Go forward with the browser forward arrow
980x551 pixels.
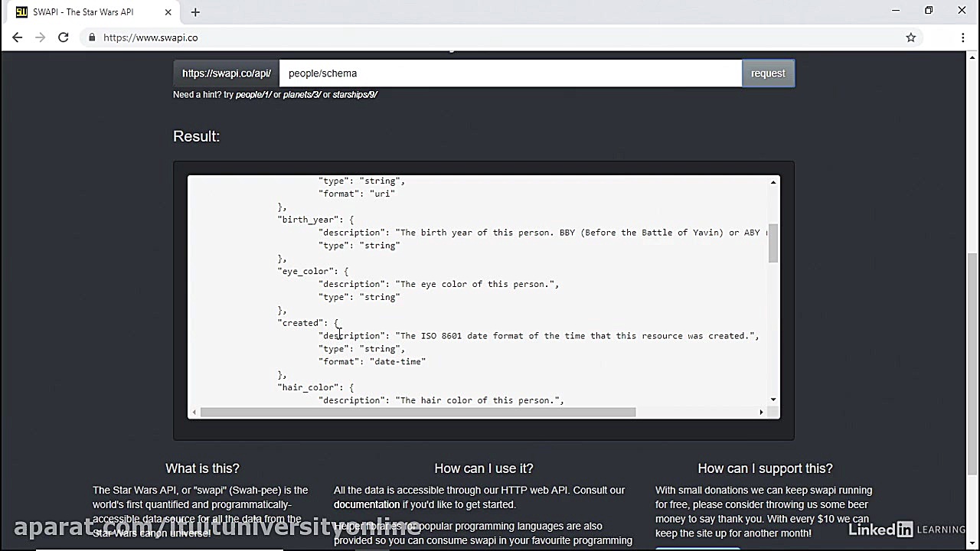[41, 37]
